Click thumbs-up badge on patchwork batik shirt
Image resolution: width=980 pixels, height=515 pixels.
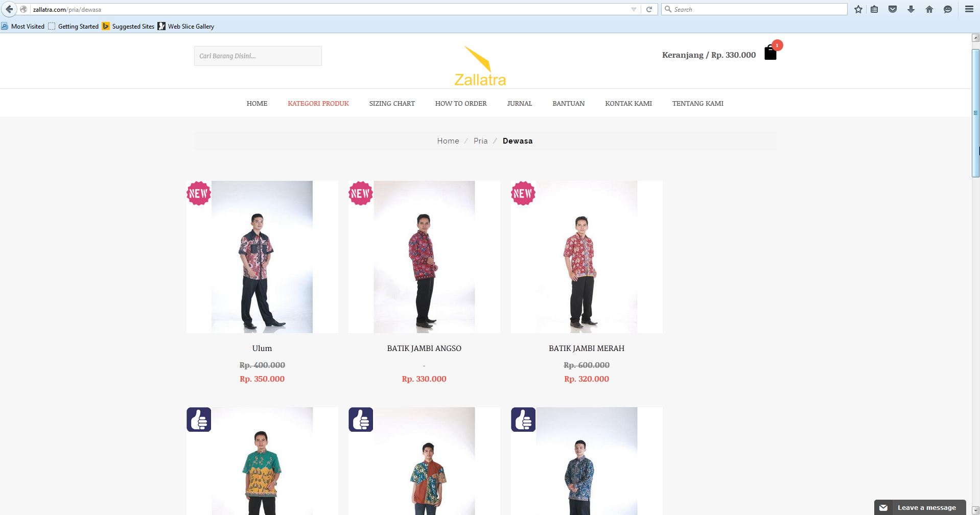click(361, 419)
